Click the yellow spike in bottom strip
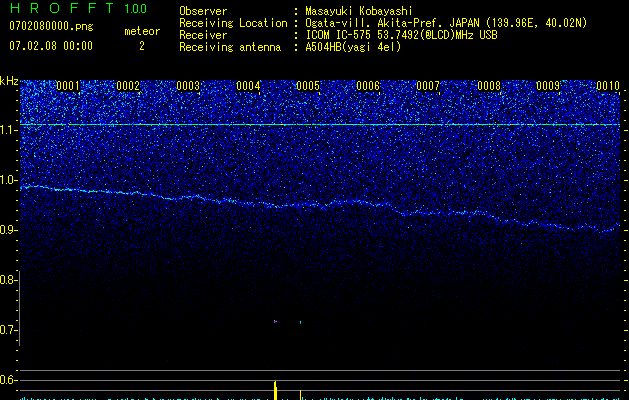This screenshot has height=400, width=629. tap(275, 390)
